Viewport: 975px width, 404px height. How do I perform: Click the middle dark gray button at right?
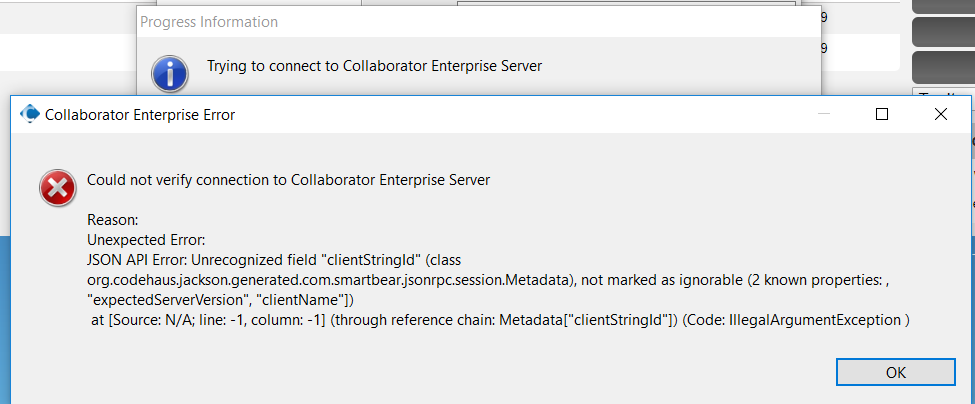(x=943, y=31)
